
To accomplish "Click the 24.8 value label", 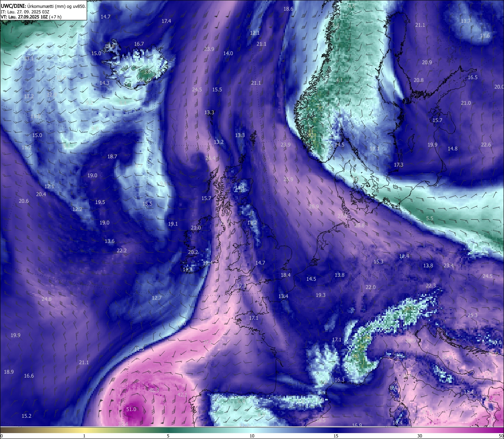I will point(46,299).
